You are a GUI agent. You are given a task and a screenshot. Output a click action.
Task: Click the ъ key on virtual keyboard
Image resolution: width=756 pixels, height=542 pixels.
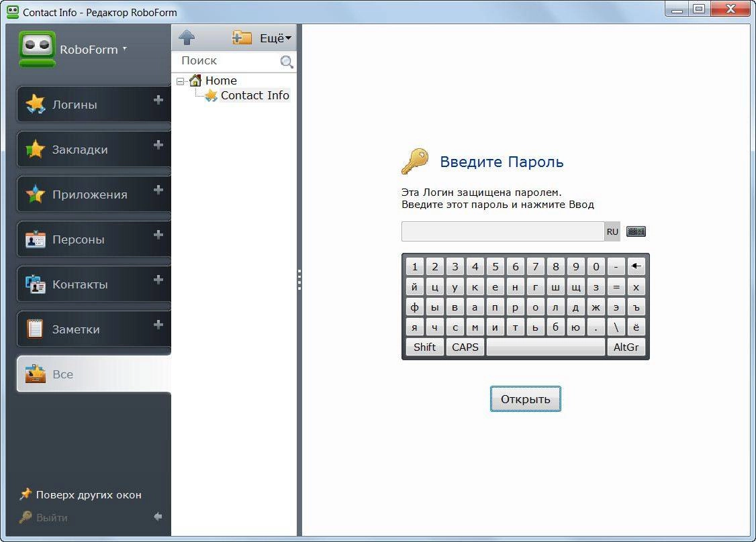click(x=636, y=307)
